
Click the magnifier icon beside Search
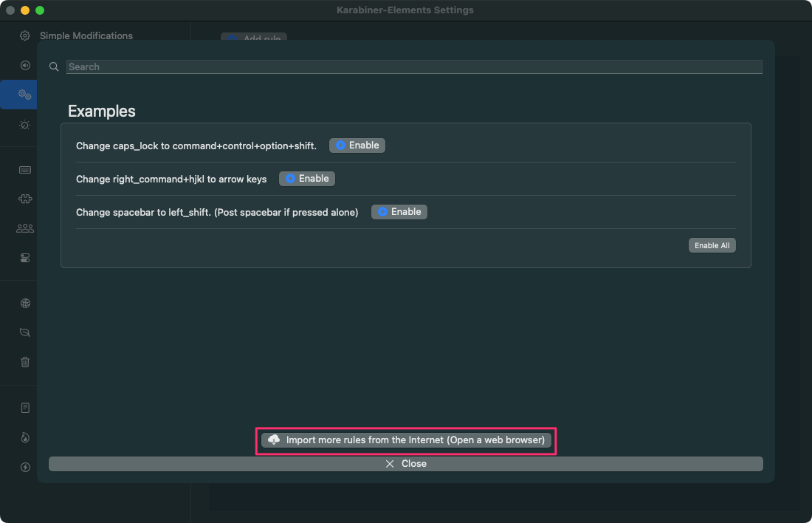(x=54, y=66)
